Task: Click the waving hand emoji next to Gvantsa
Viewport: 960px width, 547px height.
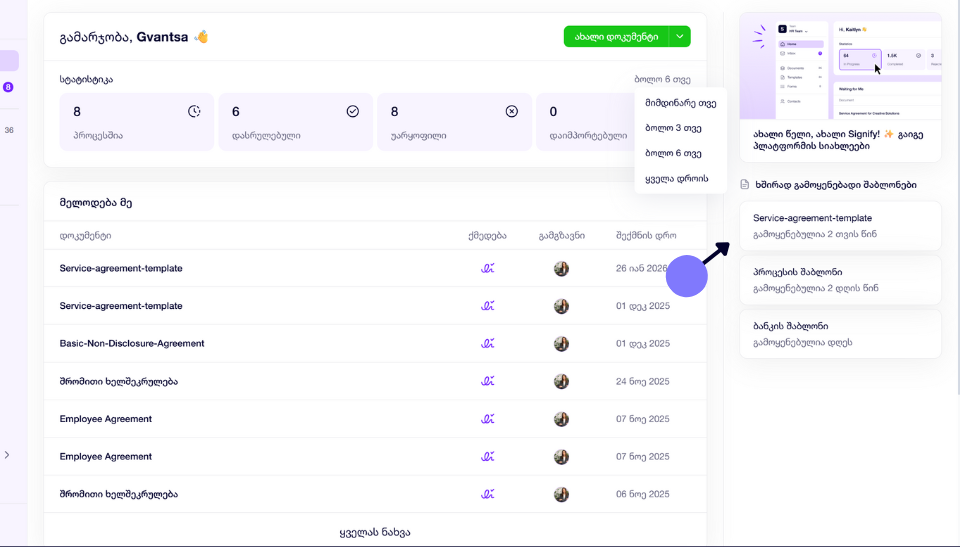Action: pos(201,37)
